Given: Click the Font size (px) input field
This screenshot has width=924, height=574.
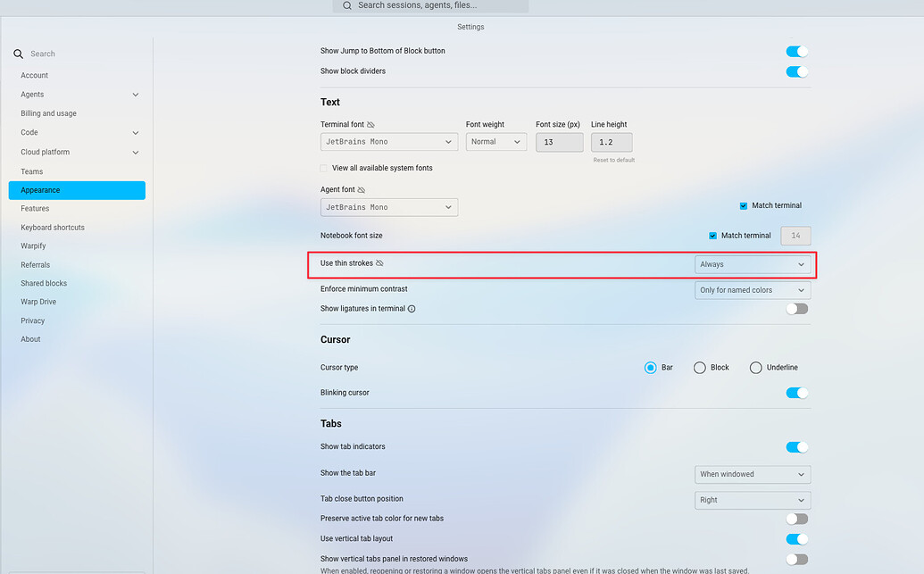Looking at the screenshot, I should [559, 143].
